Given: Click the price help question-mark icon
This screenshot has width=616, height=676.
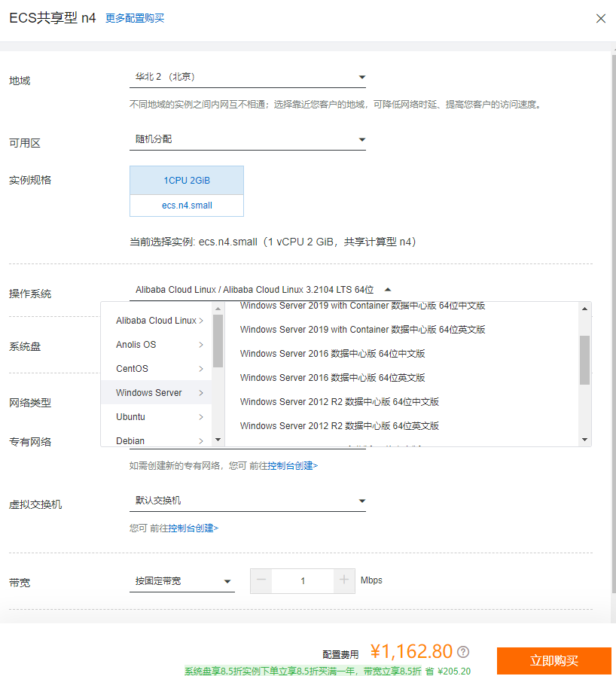Looking at the screenshot, I should click(463, 653).
